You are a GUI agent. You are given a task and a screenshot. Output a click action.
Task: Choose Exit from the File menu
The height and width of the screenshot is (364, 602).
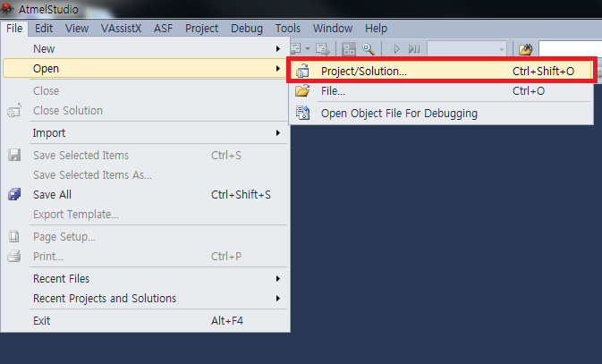pos(42,321)
